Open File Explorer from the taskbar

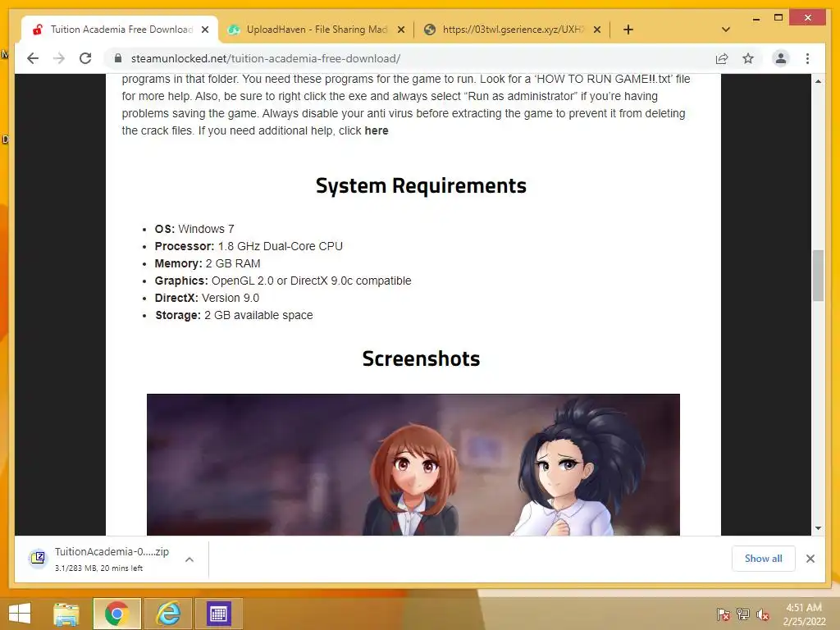click(66, 614)
